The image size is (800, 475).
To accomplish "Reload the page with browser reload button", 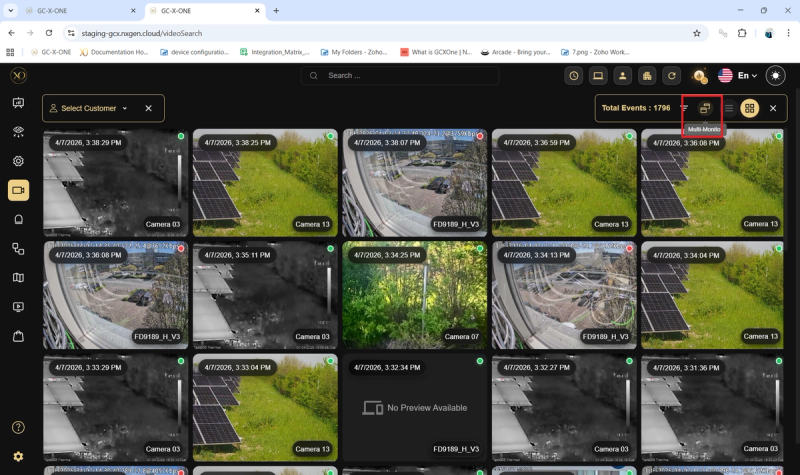I will [49, 33].
